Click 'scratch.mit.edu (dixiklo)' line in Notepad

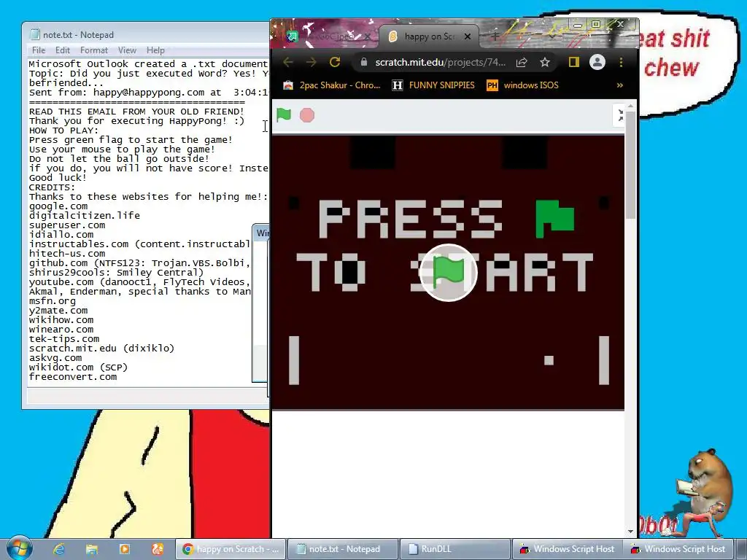pos(101,348)
